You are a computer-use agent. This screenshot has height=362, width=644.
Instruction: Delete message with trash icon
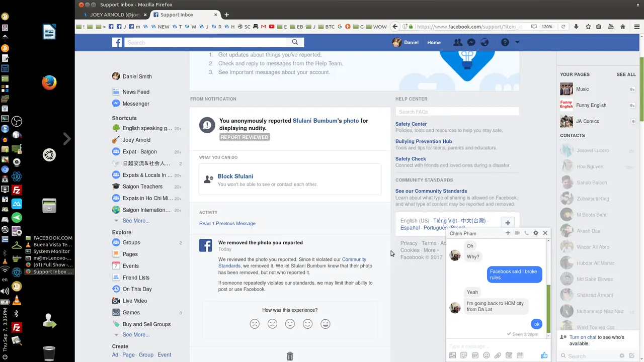[290, 356]
